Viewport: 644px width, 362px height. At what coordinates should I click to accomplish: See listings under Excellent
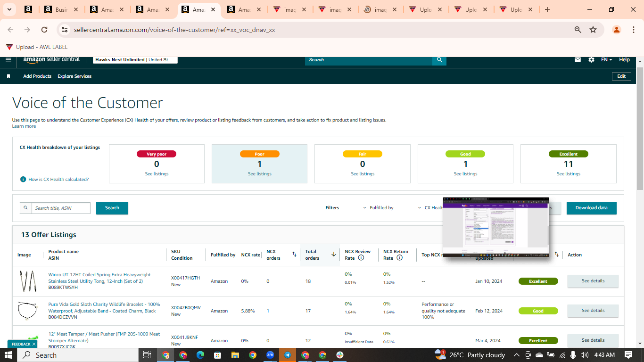[x=569, y=174]
